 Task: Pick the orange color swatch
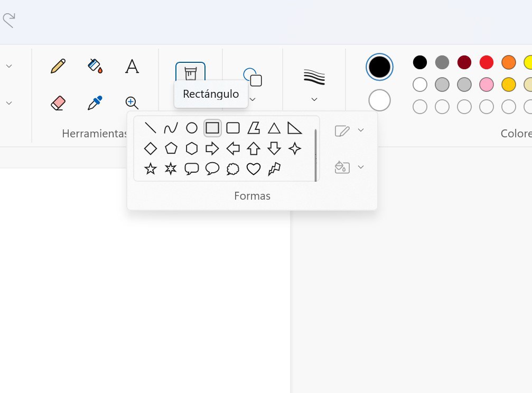[x=508, y=62]
